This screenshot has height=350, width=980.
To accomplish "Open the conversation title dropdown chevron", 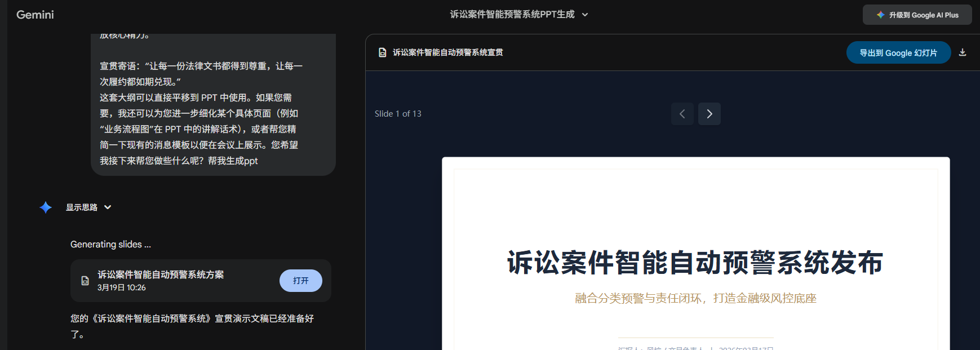I will [585, 15].
